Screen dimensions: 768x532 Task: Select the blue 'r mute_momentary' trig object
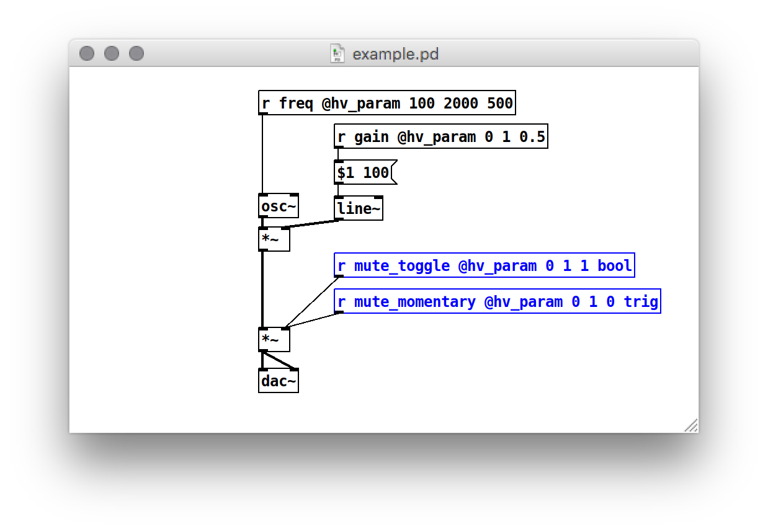click(x=497, y=301)
